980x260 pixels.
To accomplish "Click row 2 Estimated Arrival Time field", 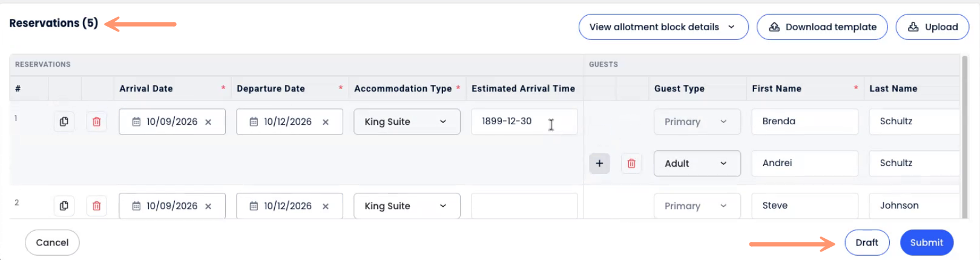I will click(x=524, y=206).
